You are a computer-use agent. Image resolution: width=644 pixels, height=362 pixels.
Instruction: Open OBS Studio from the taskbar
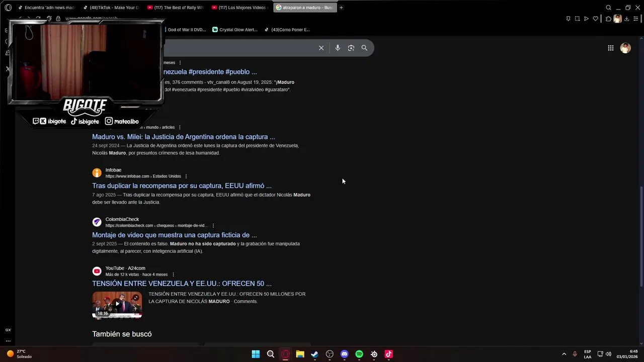[x=330, y=354]
